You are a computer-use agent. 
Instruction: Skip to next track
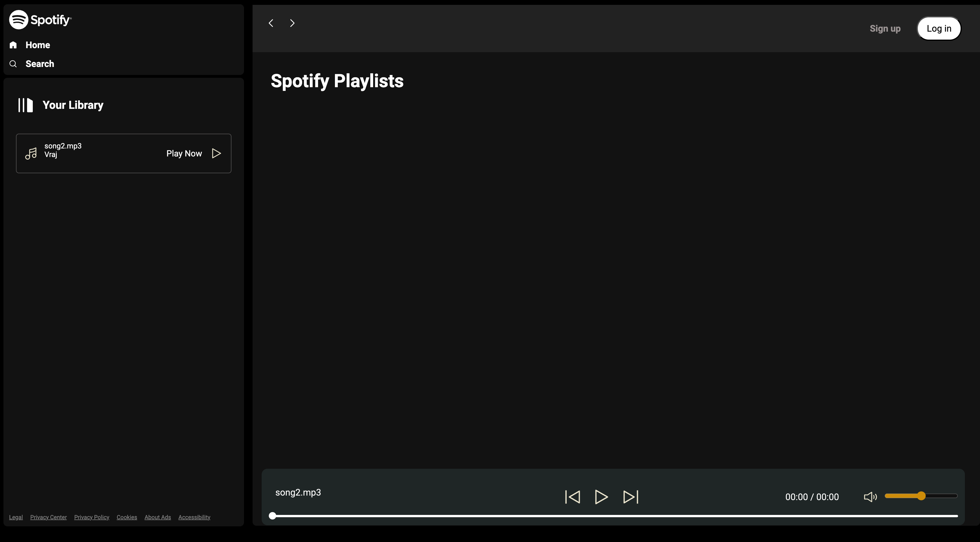click(x=630, y=497)
